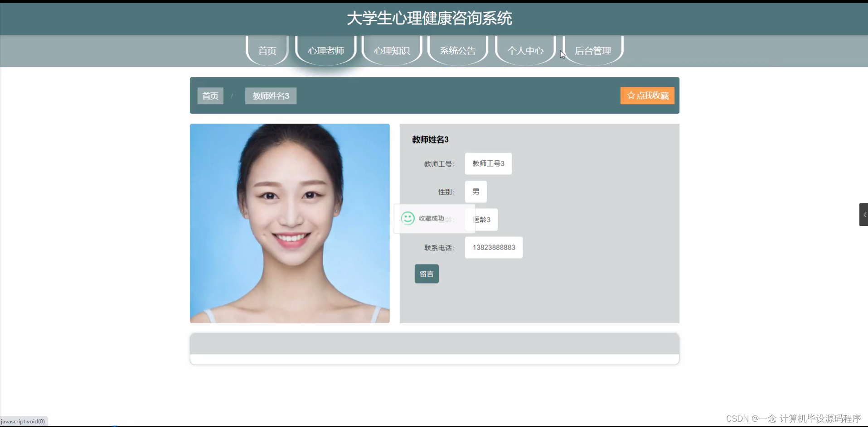This screenshot has height=427, width=868.
Task: Click the site title 大学生心理健康咨询系统
Action: pos(429,18)
